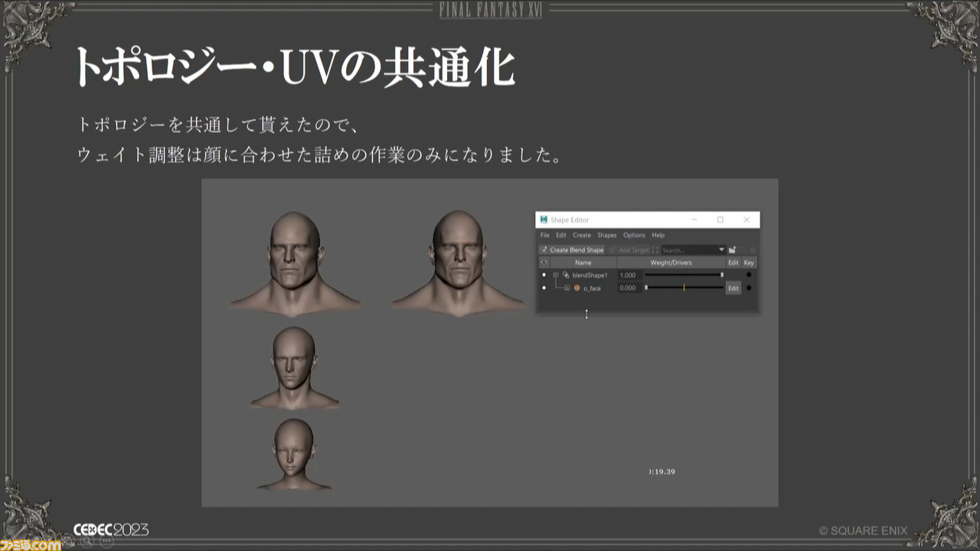Select the medium male head model
980x551 pixels.
coord(294,367)
